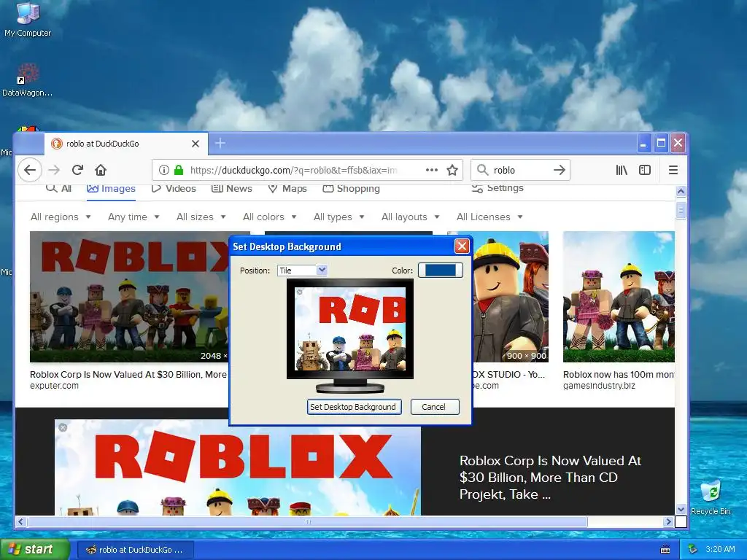Toggle the sidebar icon in toolbar

click(645, 170)
